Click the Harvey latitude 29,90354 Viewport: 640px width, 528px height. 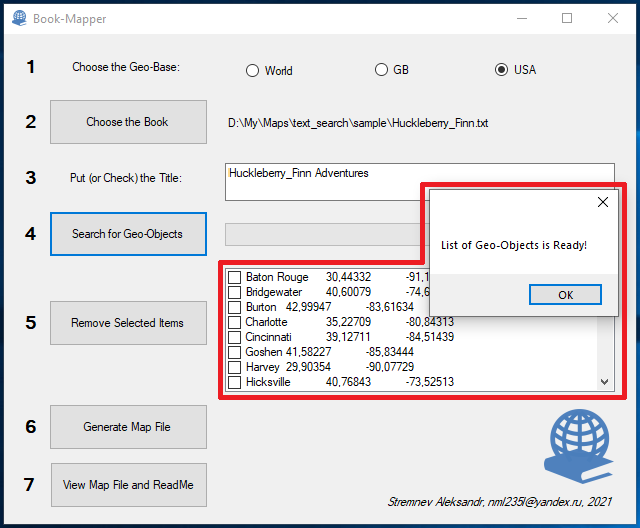tap(308, 367)
